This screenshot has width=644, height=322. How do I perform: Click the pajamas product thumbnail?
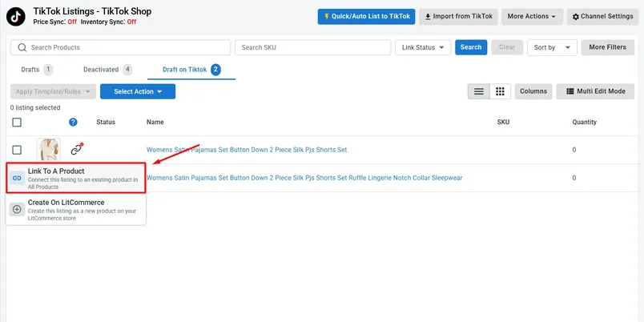(49, 150)
